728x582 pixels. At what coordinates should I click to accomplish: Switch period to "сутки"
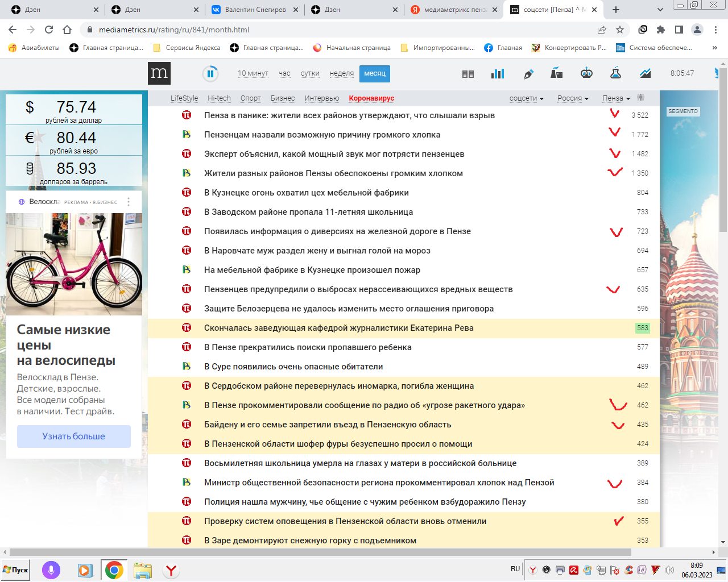point(310,73)
